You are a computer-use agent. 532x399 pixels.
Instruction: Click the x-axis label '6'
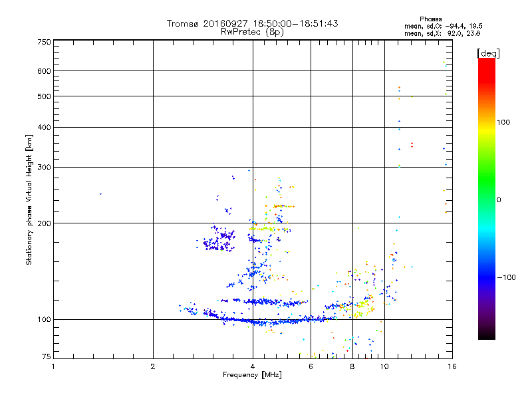[311, 366]
